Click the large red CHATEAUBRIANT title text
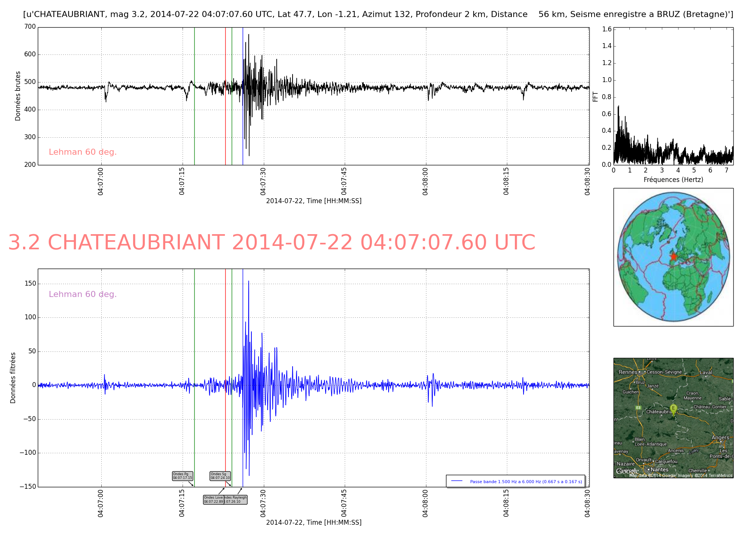 (271, 243)
